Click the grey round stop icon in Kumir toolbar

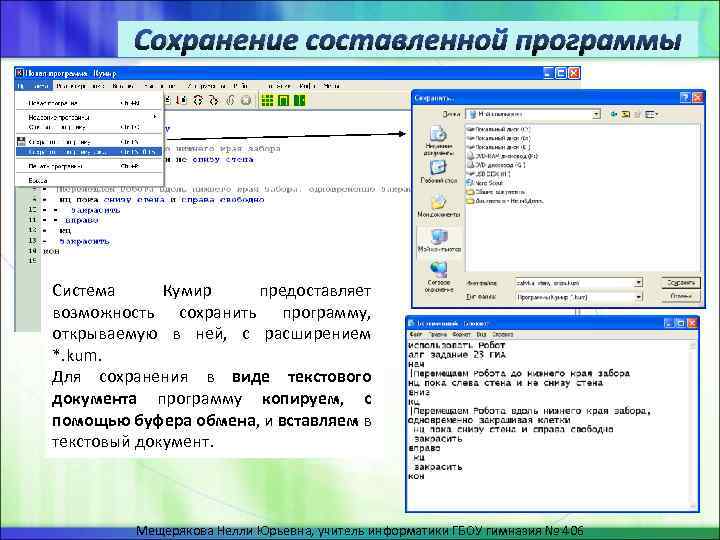click(x=246, y=101)
